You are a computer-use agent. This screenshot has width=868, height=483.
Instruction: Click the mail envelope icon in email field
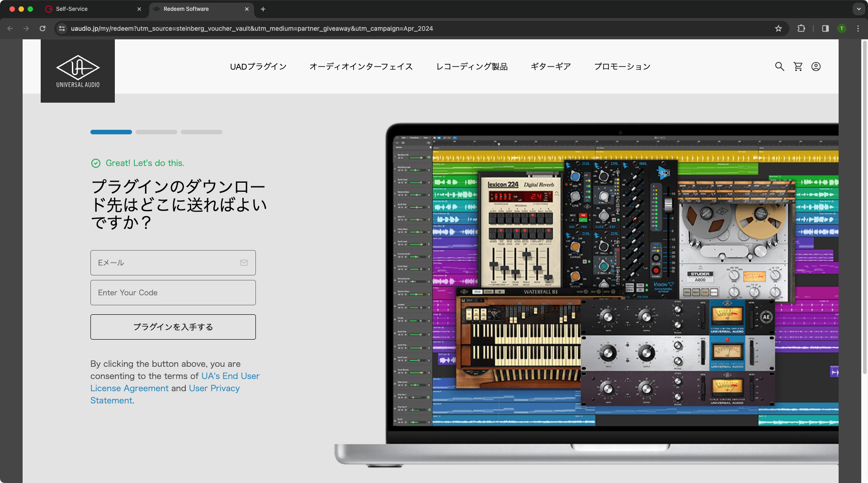[x=244, y=263]
